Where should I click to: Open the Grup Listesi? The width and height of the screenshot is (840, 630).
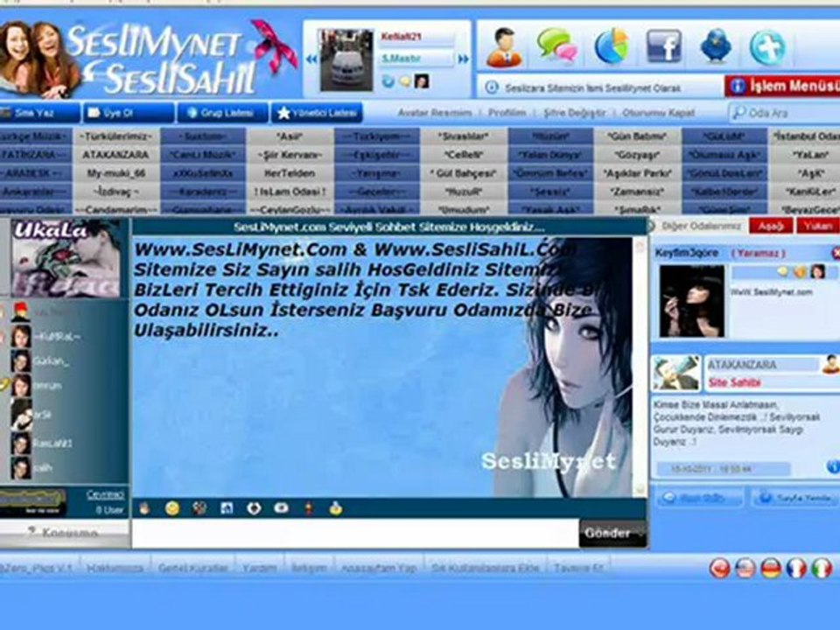pos(221,113)
